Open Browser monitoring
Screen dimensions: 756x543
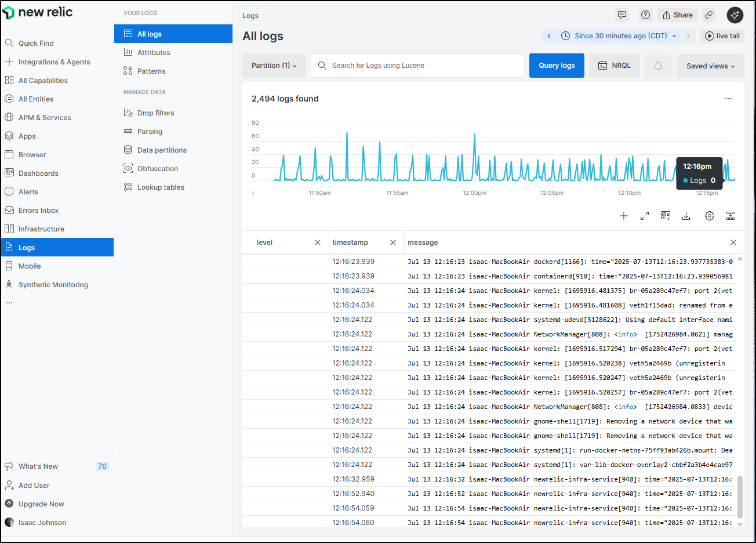tap(57, 154)
